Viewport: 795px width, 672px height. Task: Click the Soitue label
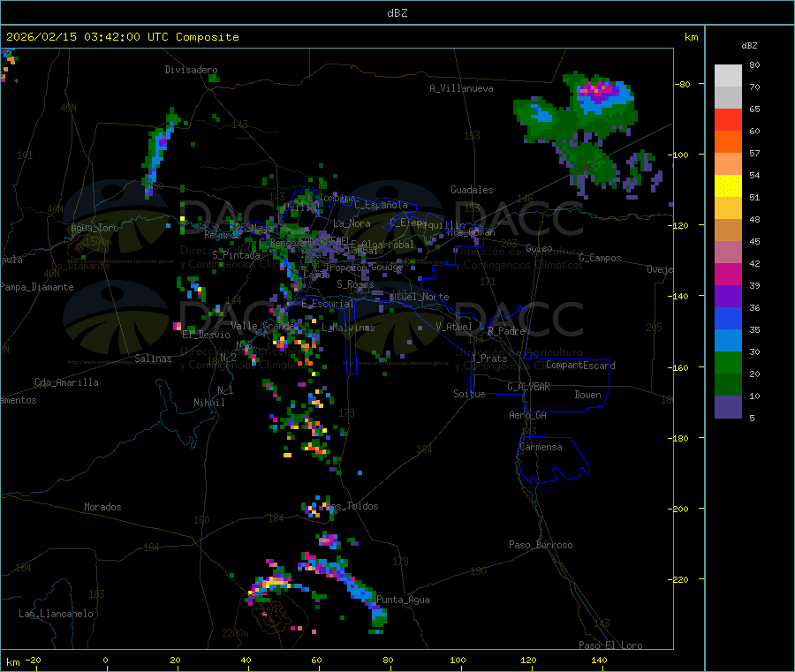(x=469, y=394)
